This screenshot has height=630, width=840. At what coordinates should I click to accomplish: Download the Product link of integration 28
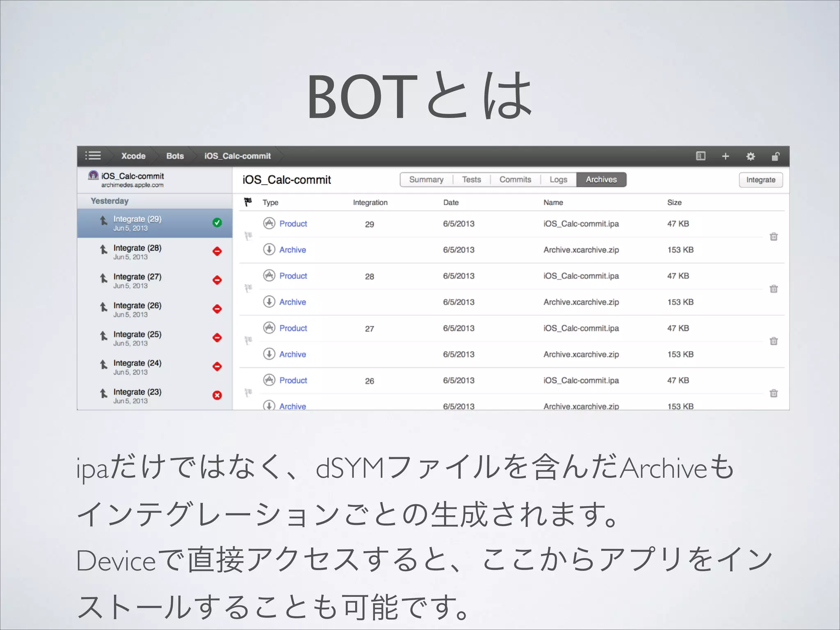pos(293,276)
